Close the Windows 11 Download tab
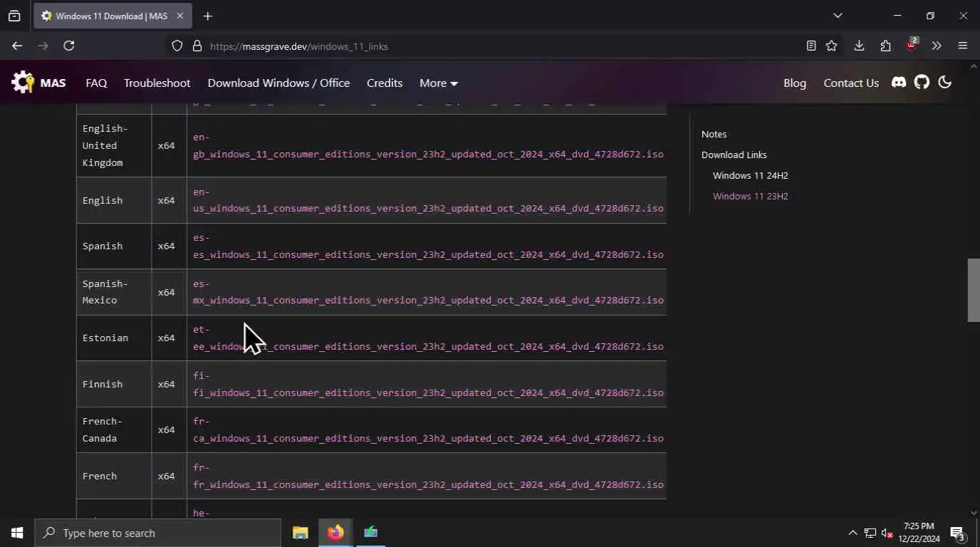This screenshot has width=980, height=547. tap(179, 16)
